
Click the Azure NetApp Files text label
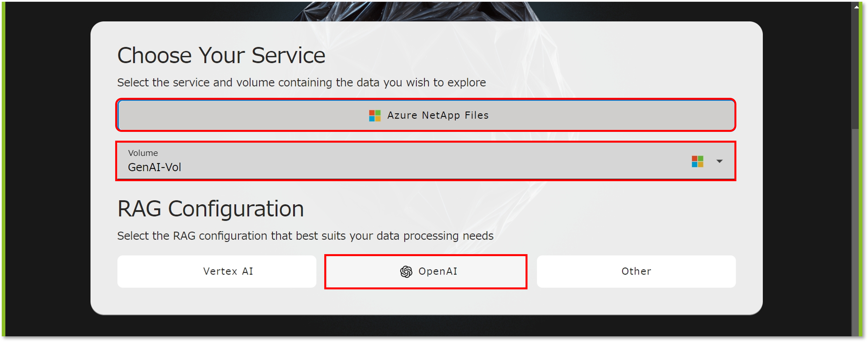pos(438,115)
